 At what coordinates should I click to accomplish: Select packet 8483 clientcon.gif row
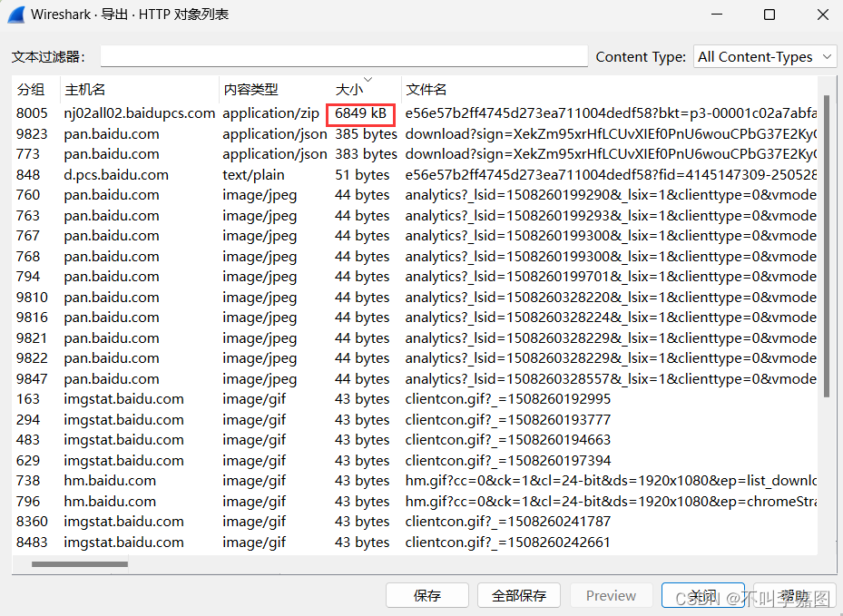[x=415, y=542]
